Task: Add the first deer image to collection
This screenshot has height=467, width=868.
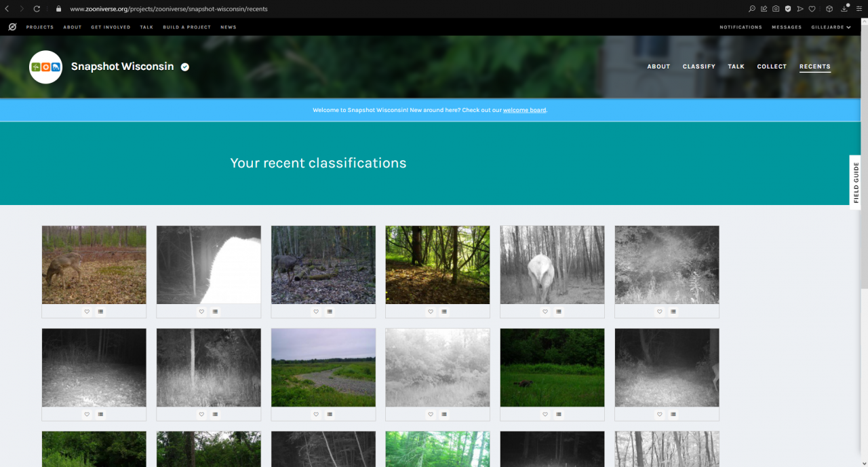Action: (x=100, y=312)
